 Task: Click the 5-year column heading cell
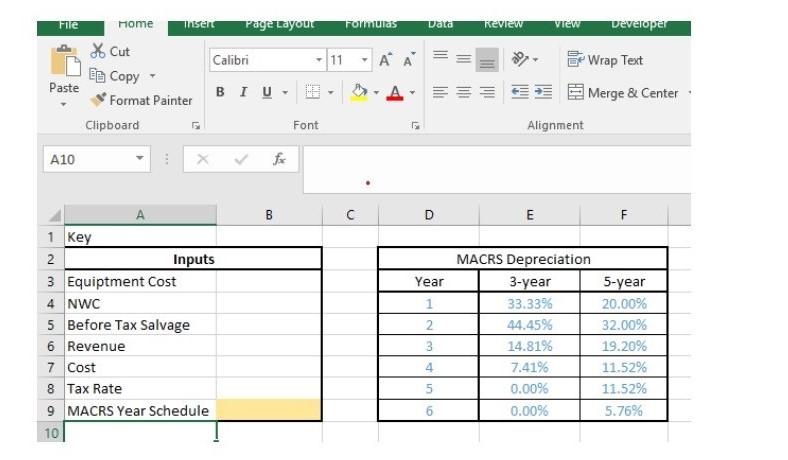[x=624, y=281]
